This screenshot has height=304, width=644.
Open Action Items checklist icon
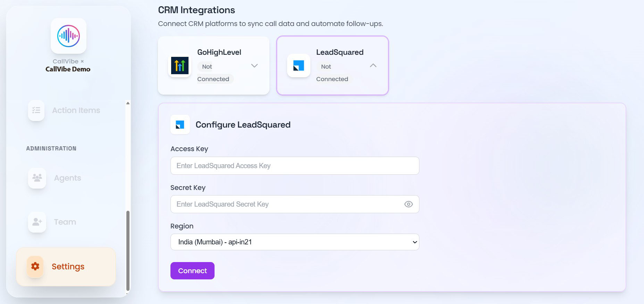(x=36, y=110)
